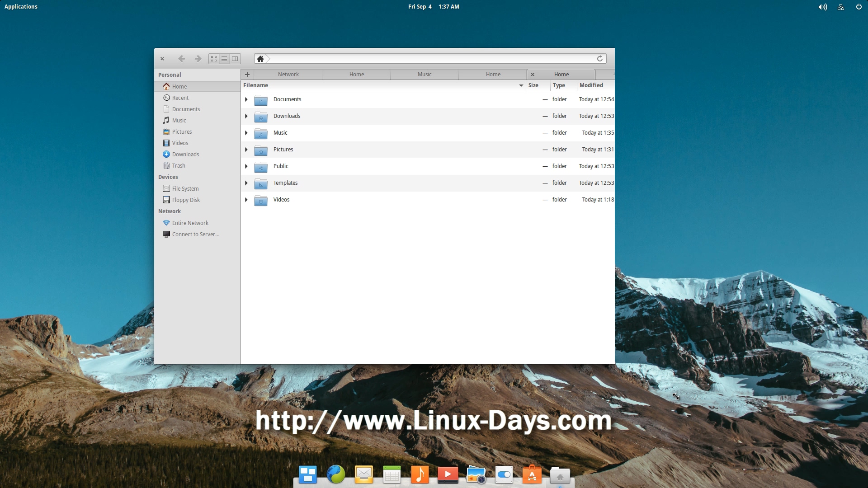The image size is (868, 488).
Task: Open Connect to Server in sidebar
Action: [x=195, y=235]
